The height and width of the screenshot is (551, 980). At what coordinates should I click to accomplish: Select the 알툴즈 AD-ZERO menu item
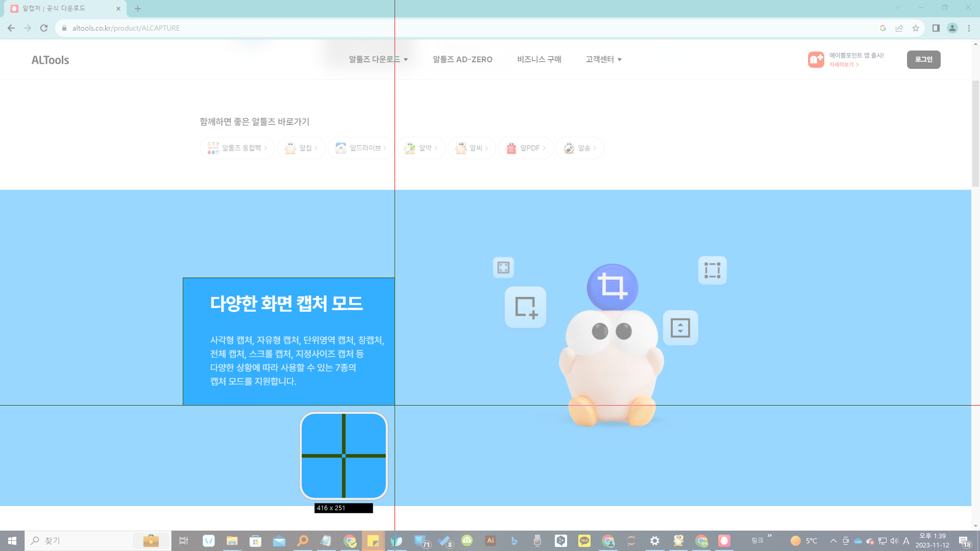point(461,59)
